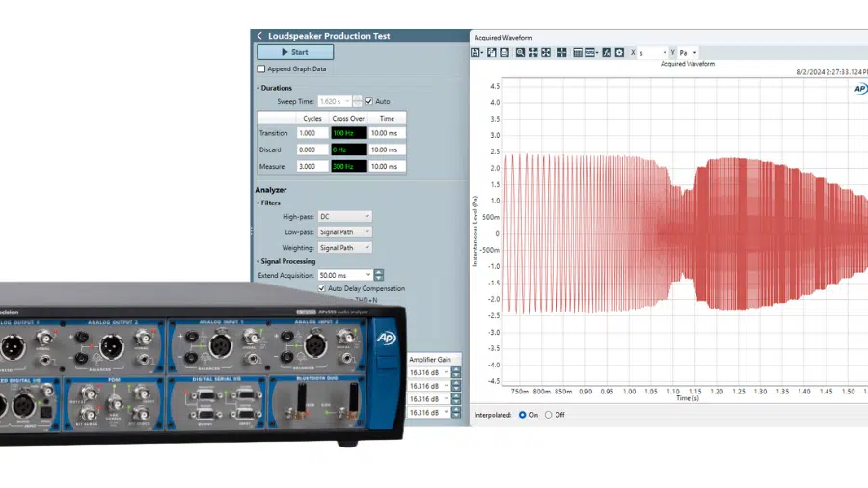
Task: Click the data table calculator icon
Action: tap(578, 52)
